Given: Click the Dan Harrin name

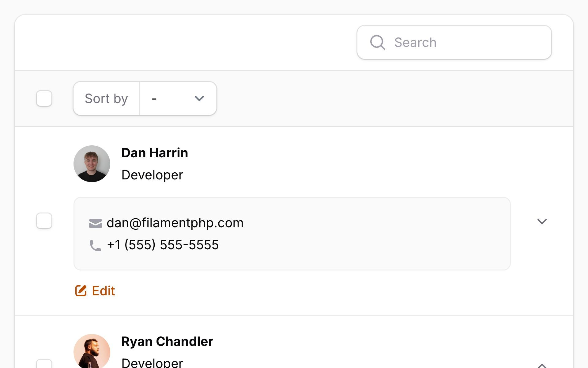Looking at the screenshot, I should pyautogui.click(x=155, y=153).
